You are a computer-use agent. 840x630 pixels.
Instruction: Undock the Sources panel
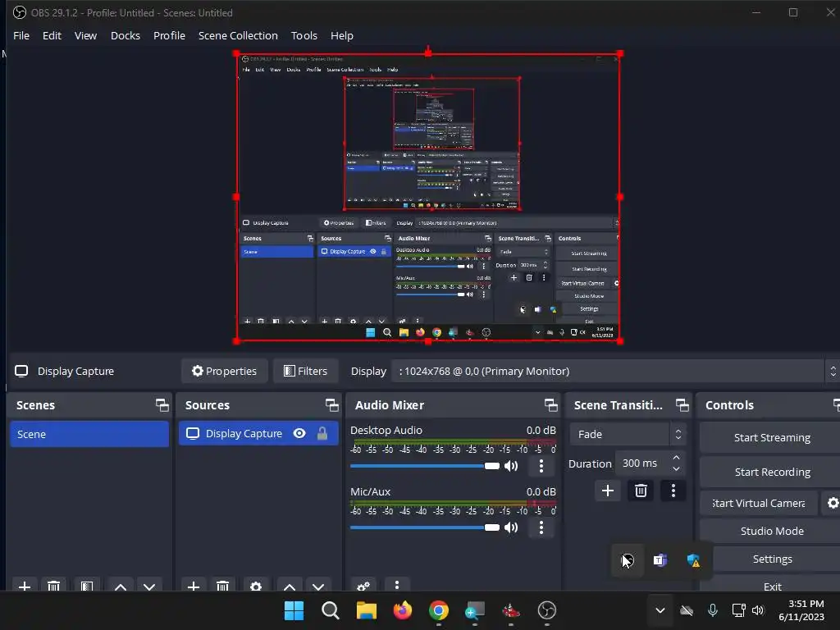(x=331, y=405)
